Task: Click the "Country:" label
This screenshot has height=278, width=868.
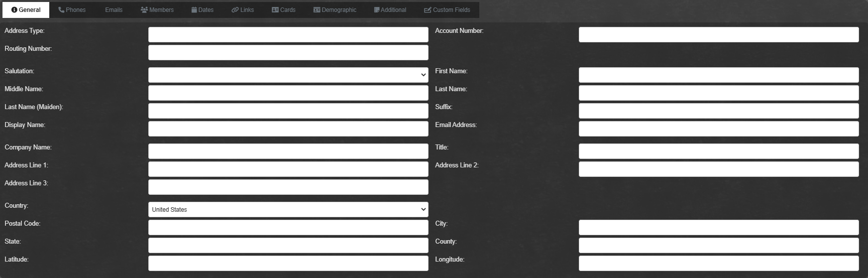Action: point(16,206)
